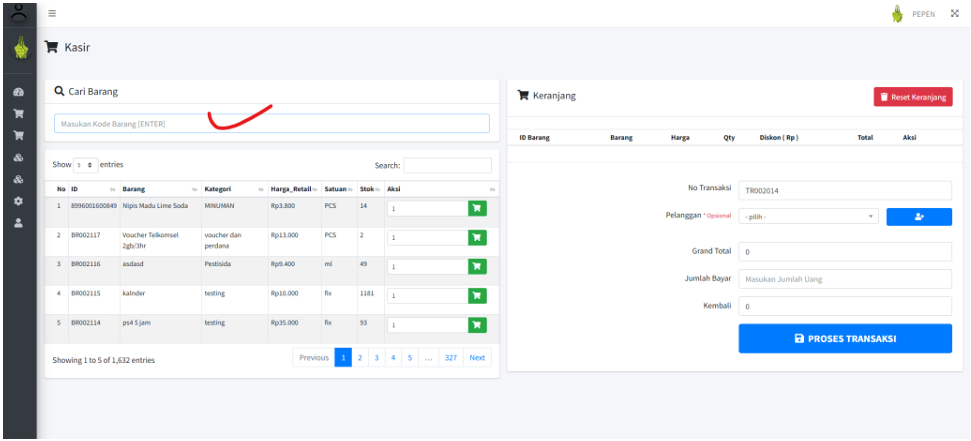971x441 pixels.
Task: Click PROSES TRANSAKSI button
Action: tap(845, 339)
